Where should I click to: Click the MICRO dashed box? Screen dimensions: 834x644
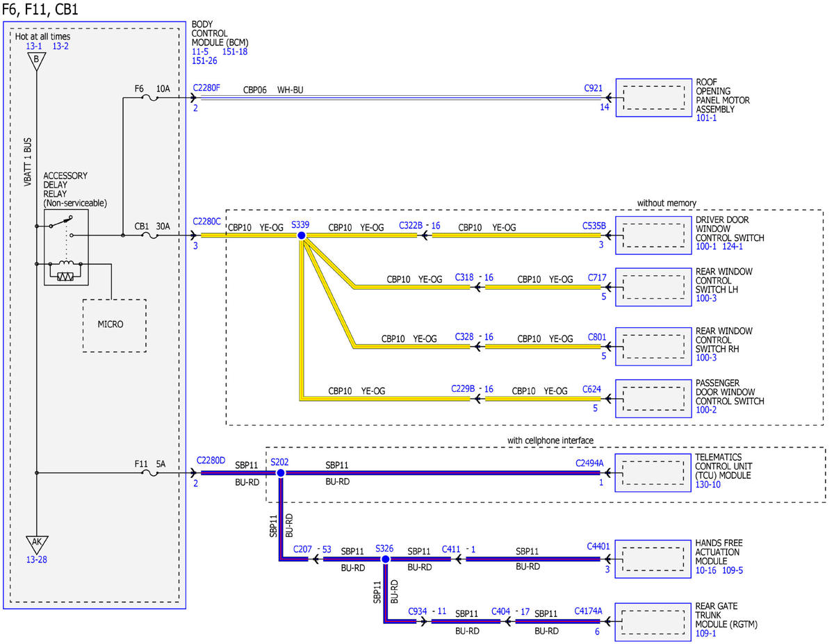pos(115,325)
